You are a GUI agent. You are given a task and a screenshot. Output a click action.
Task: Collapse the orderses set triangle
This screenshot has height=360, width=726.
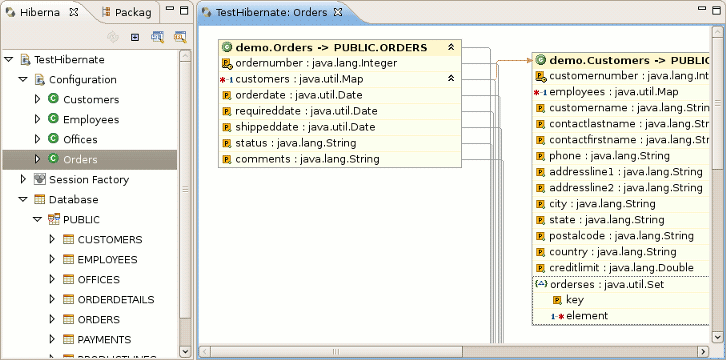click(x=541, y=284)
